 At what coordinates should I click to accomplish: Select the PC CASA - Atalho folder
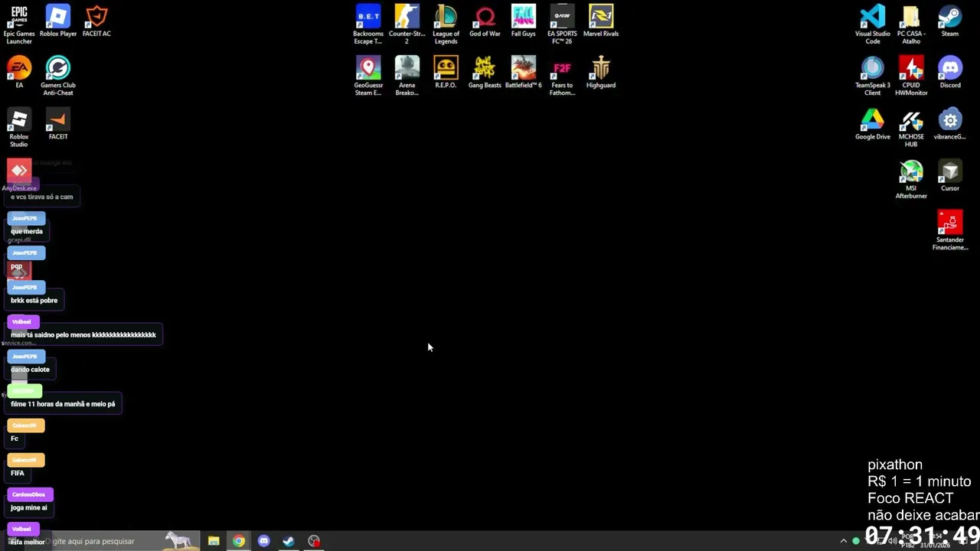click(x=911, y=24)
